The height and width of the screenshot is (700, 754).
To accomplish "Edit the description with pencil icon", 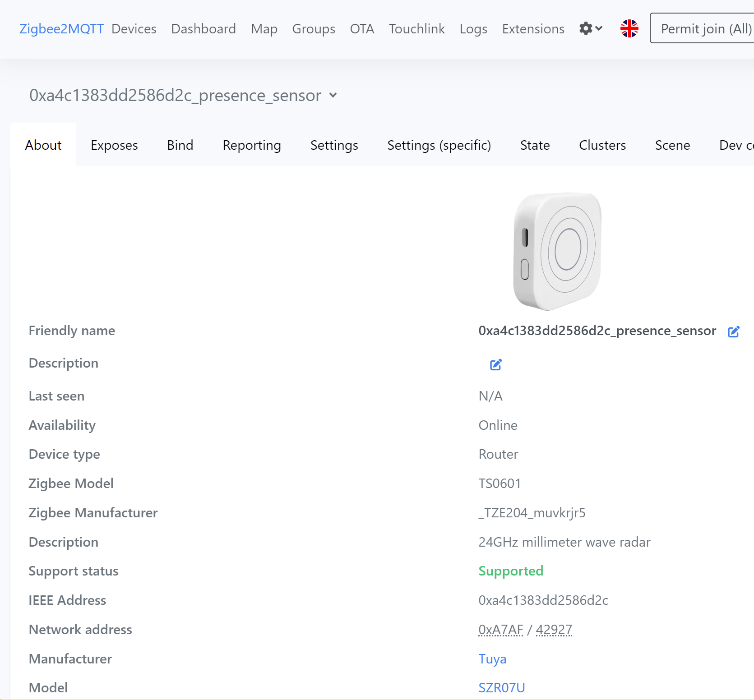I will click(x=496, y=364).
